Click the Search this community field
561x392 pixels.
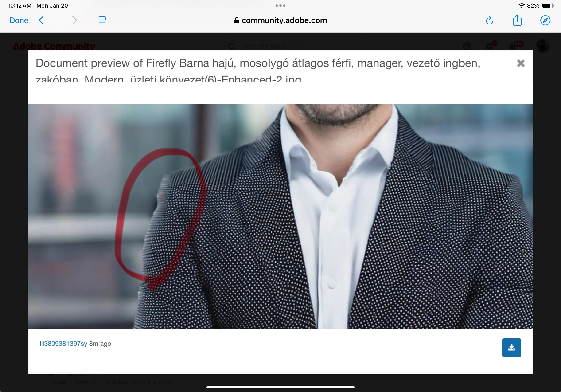[269, 46]
